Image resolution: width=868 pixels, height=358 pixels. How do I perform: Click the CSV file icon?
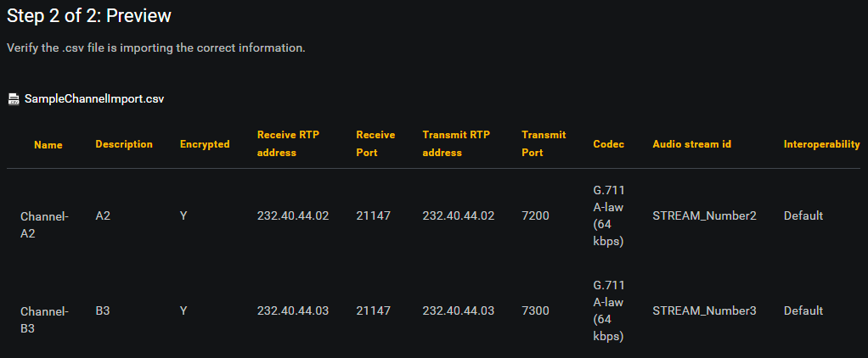click(14, 99)
